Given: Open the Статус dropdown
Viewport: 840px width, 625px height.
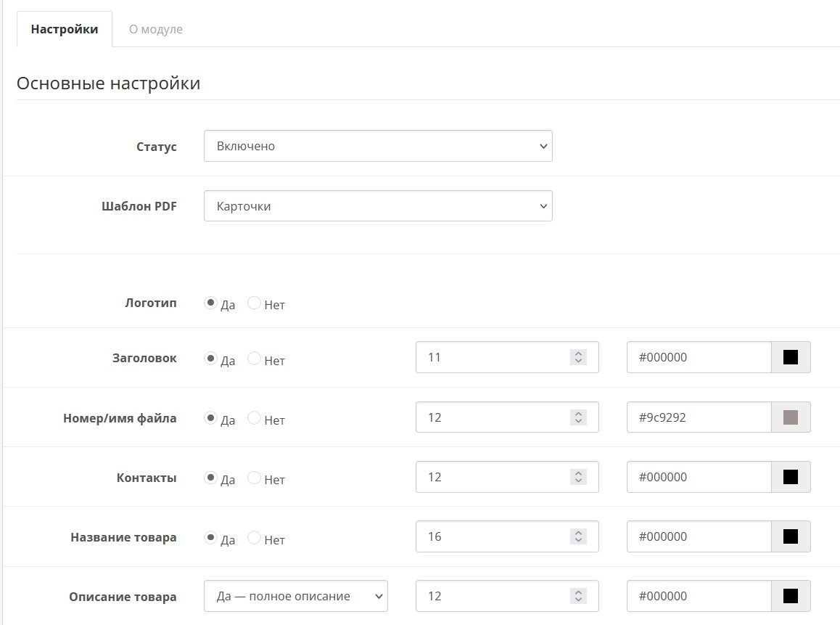Looking at the screenshot, I should tap(377, 146).
